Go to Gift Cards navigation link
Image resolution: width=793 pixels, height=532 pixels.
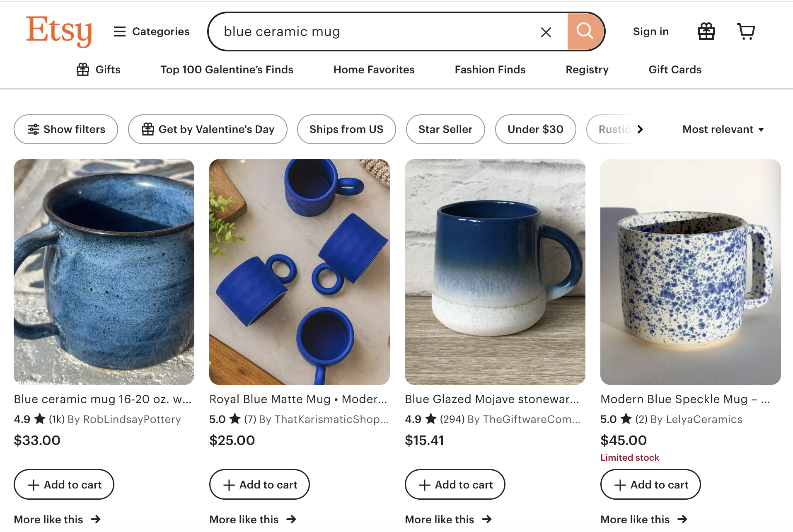pyautogui.click(x=675, y=70)
